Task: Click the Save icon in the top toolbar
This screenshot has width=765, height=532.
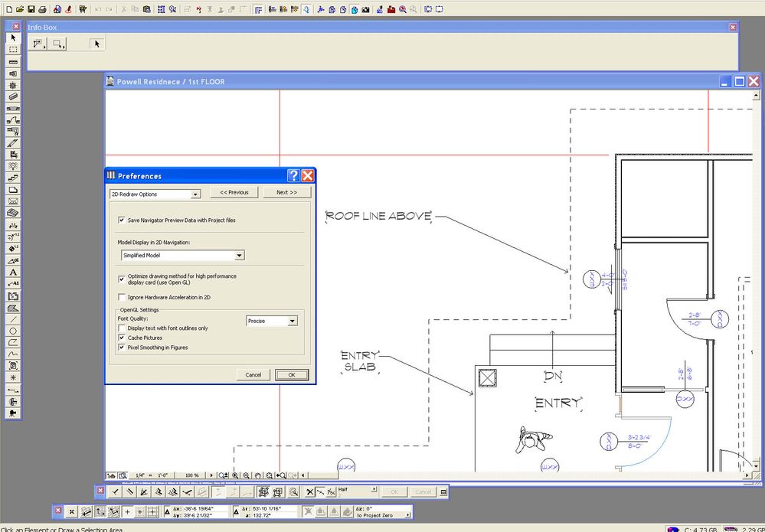Action: click(x=31, y=9)
